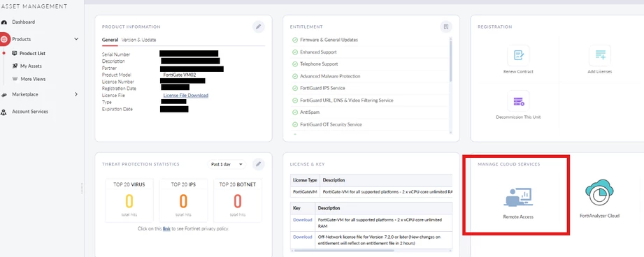This screenshot has width=644, height=257.
Task: Click the FortiAnalyzer Cloud label text
Action: (599, 216)
